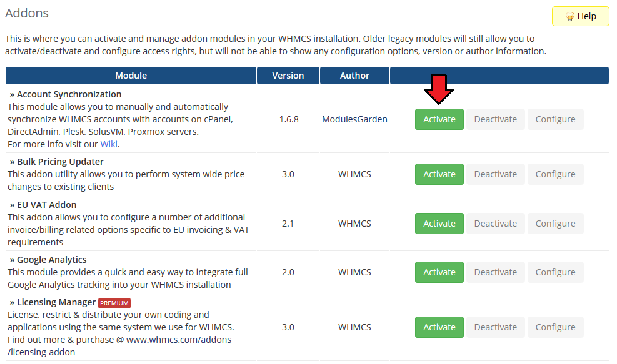Click Configure for EU VAT Addon
The image size is (617, 364).
tap(555, 224)
